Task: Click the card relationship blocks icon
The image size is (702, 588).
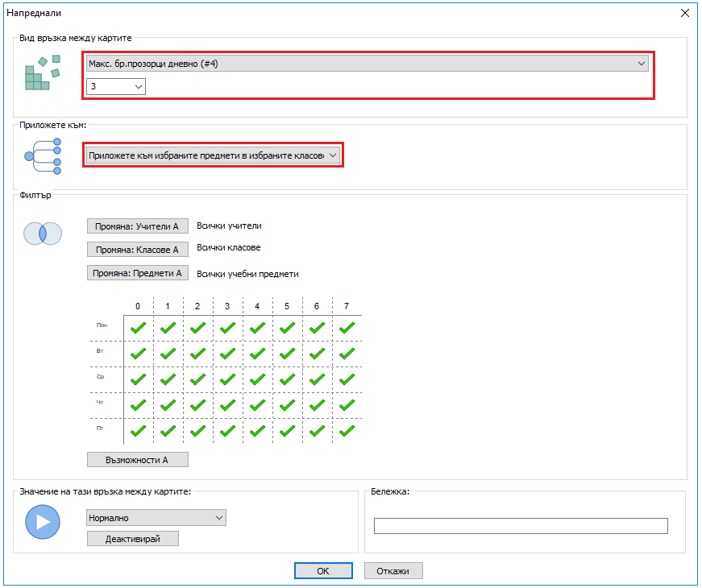Action: (x=42, y=73)
